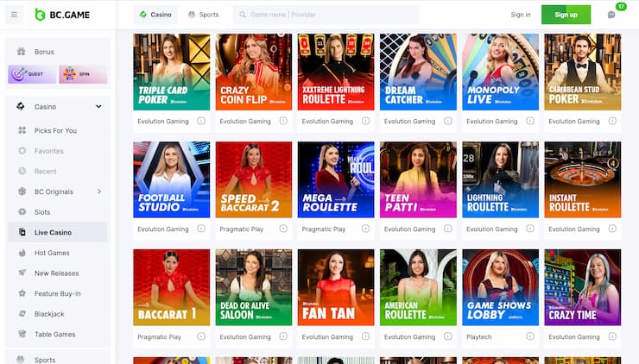Image resolution: width=639 pixels, height=364 pixels.
Task: Show info for Instant Roulette
Action: tap(612, 229)
